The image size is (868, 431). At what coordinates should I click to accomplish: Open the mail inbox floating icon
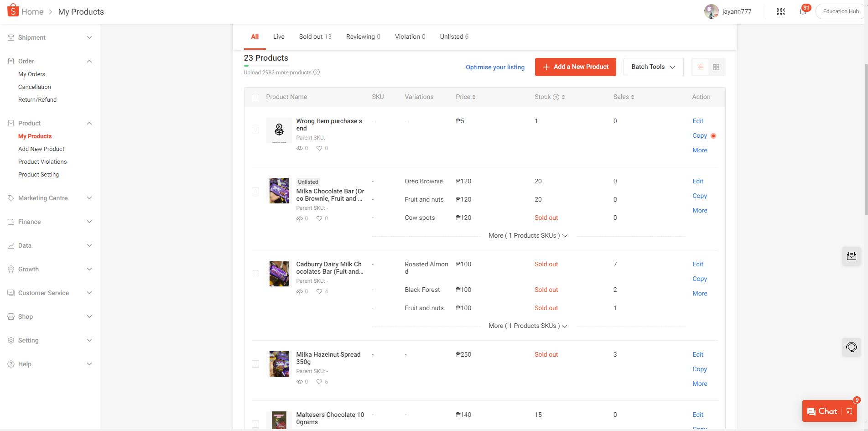pyautogui.click(x=851, y=256)
